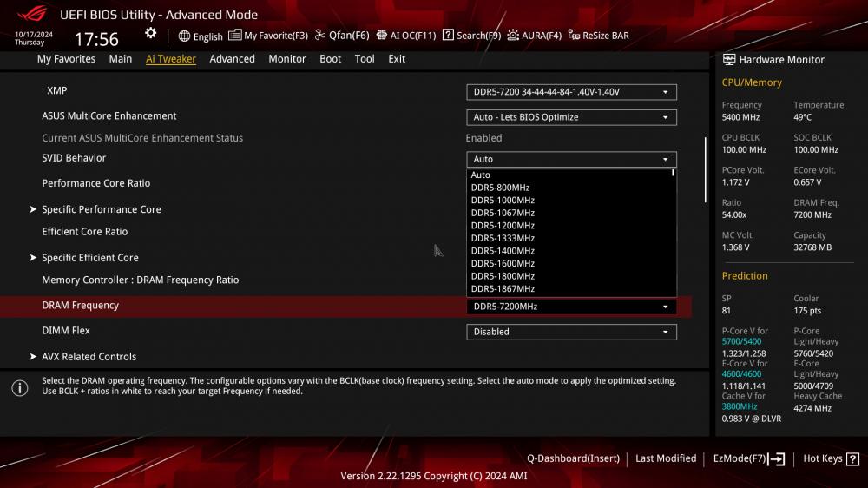Switch to the Main tab
The width and height of the screenshot is (868, 488).
click(x=120, y=59)
